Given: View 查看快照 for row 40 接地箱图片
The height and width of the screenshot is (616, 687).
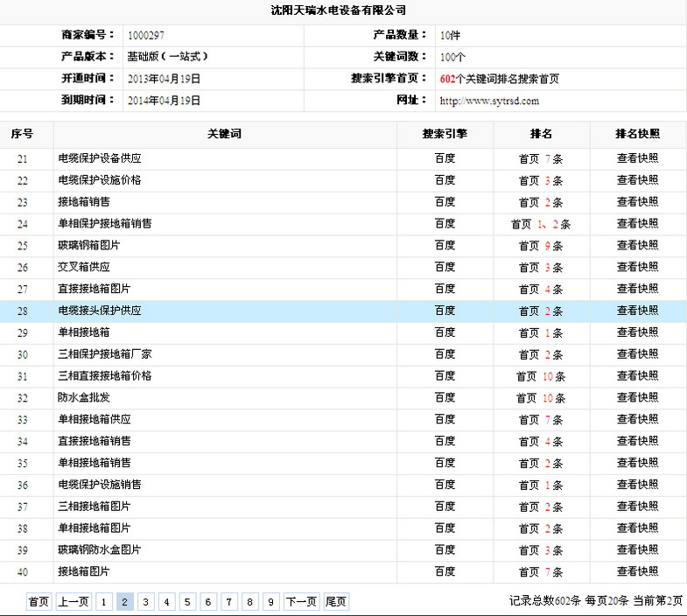Looking at the screenshot, I should coord(637,571).
